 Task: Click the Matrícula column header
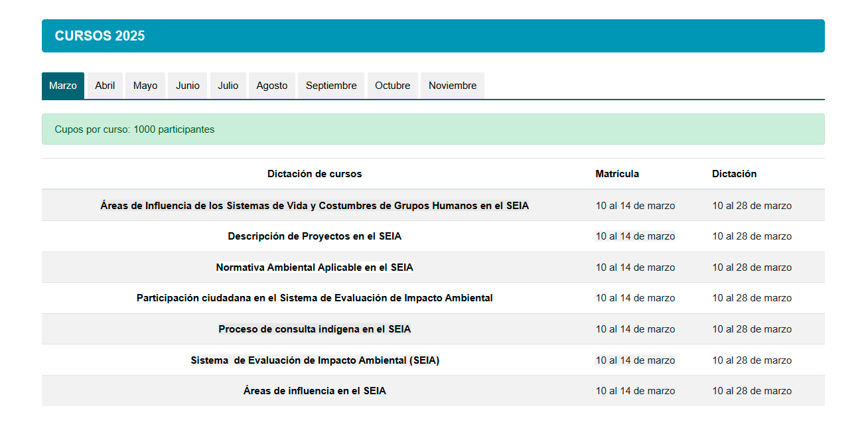coord(617,174)
